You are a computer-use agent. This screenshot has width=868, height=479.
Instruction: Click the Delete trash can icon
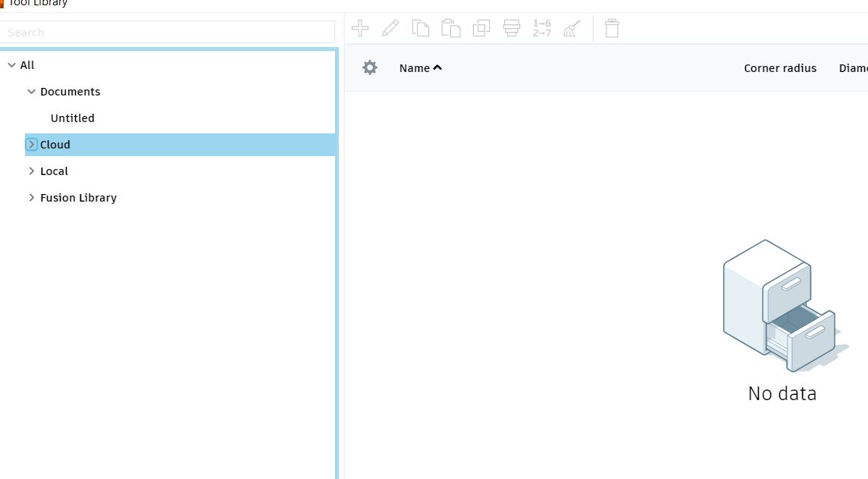tap(612, 28)
